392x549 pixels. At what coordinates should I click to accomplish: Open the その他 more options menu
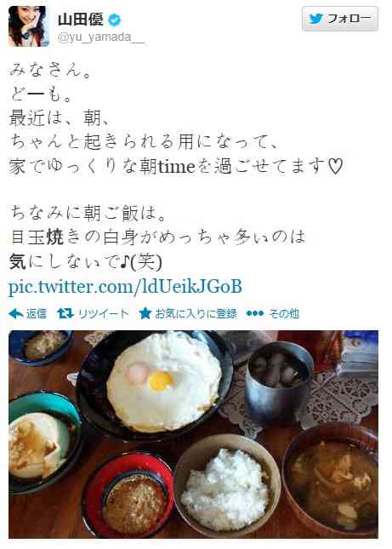[284, 313]
